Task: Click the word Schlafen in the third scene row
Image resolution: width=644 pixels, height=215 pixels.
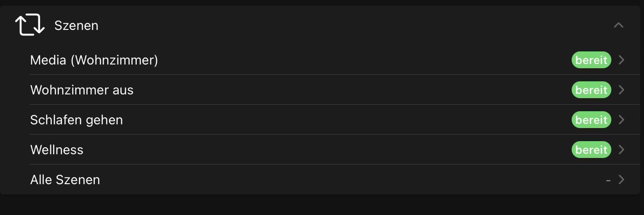Action: coord(51,120)
